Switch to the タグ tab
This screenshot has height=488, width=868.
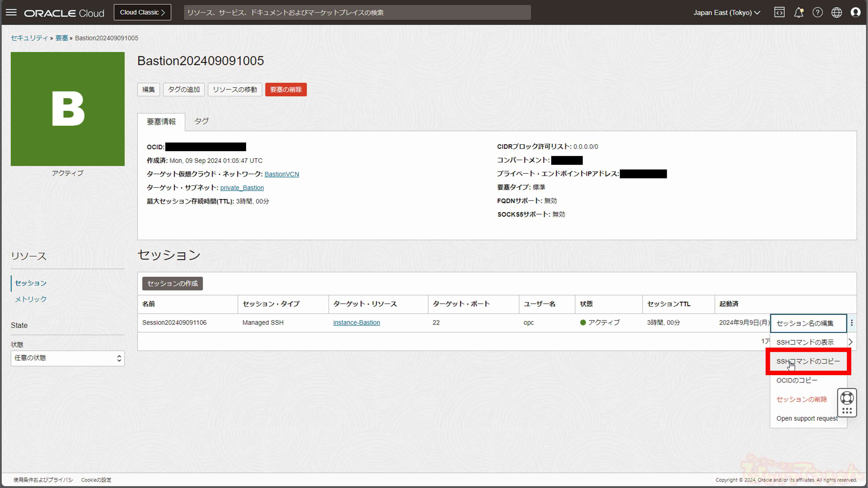pos(201,121)
